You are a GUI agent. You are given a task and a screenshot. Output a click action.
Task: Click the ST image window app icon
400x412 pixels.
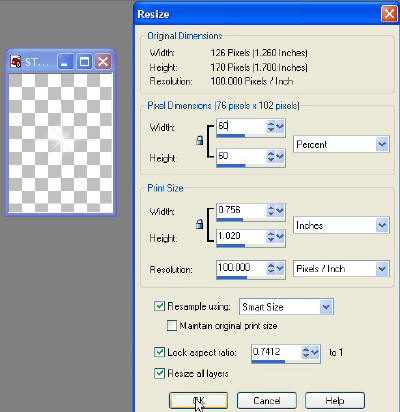[x=16, y=62]
